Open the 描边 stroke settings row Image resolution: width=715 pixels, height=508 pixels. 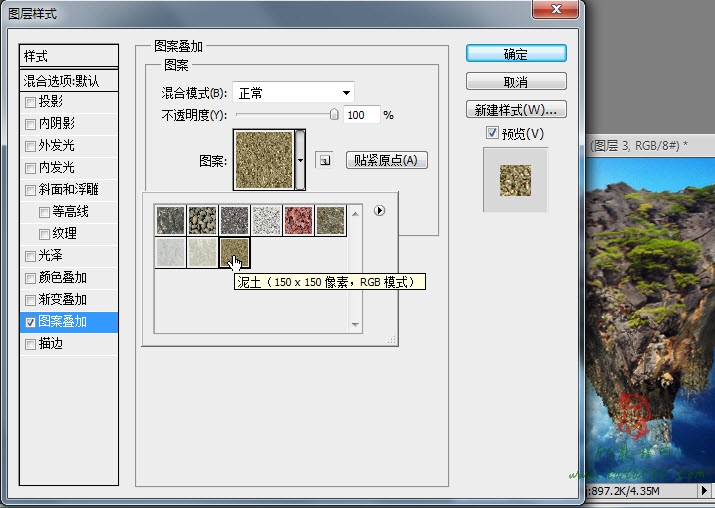coord(69,344)
